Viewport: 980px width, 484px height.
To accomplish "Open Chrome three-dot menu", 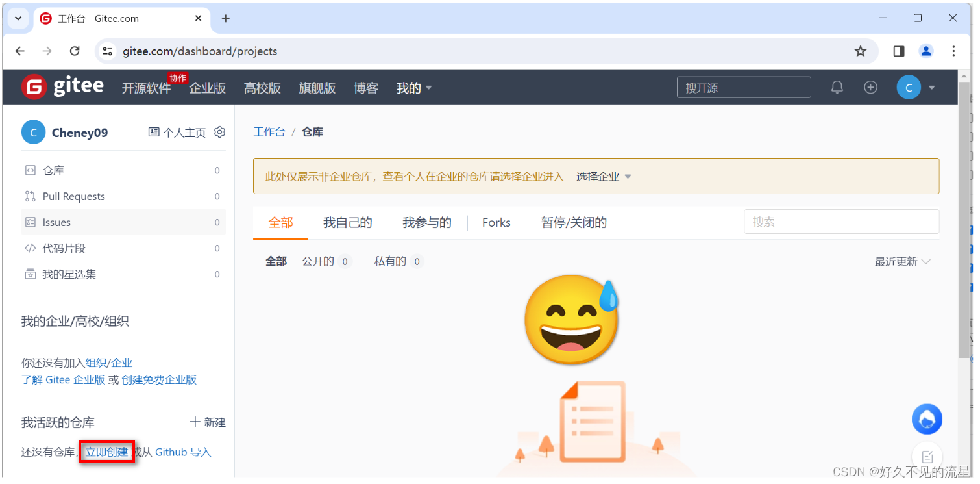I will 953,51.
